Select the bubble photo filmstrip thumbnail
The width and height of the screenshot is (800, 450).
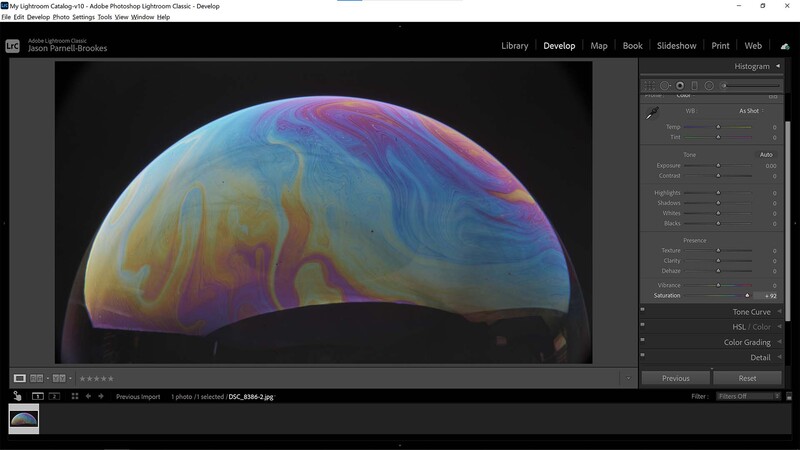(x=23, y=419)
